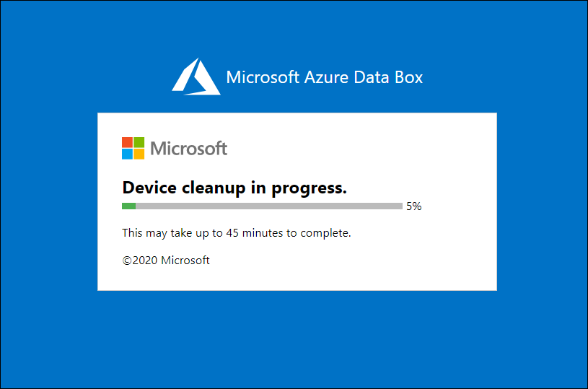Click the copyright symbol before 2020
The width and height of the screenshot is (588, 389).
coord(127,261)
